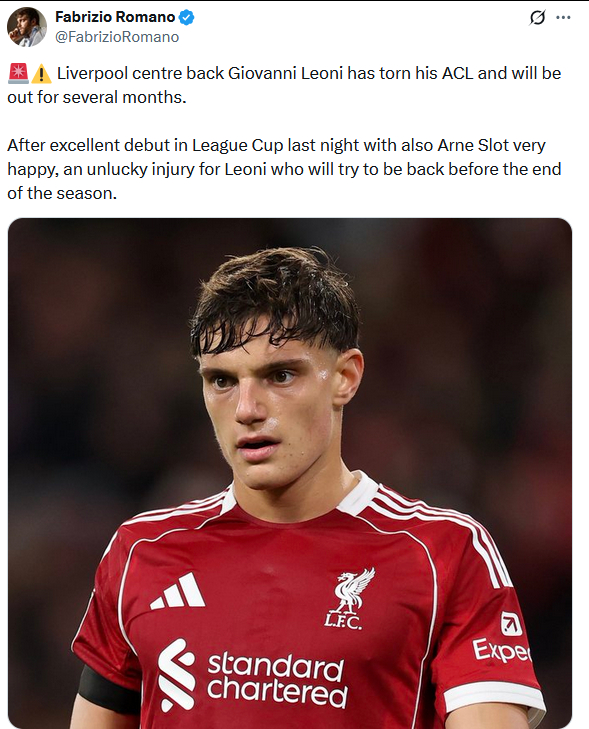Click the red siren emoji
Image resolution: width=589 pixels, height=729 pixels.
pyautogui.click(x=19, y=74)
